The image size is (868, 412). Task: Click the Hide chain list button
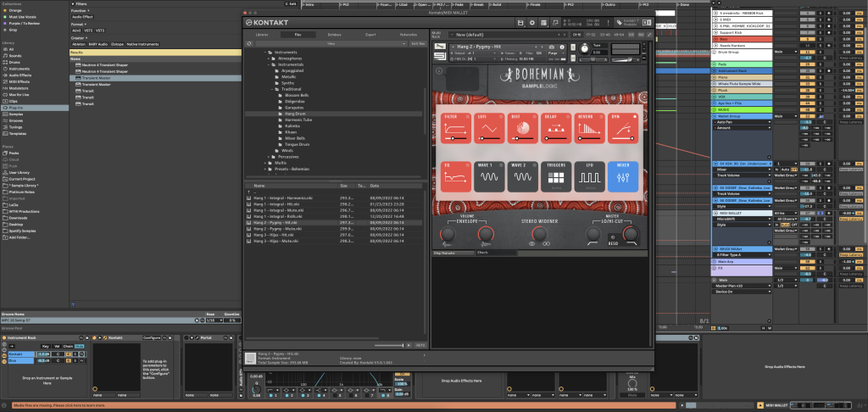click(x=78, y=346)
